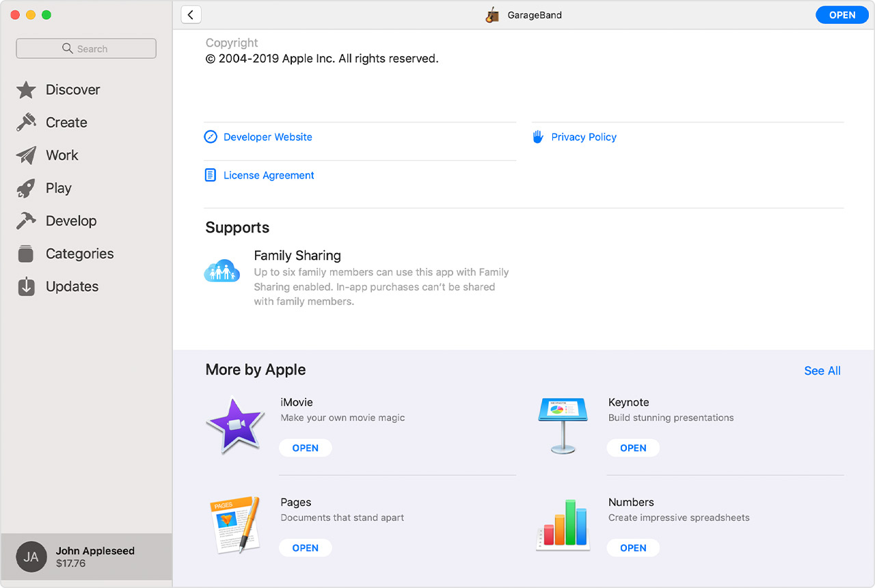The image size is (875, 588).
Task: Click 'Build stunning presentations' subtitle
Action: pos(671,418)
